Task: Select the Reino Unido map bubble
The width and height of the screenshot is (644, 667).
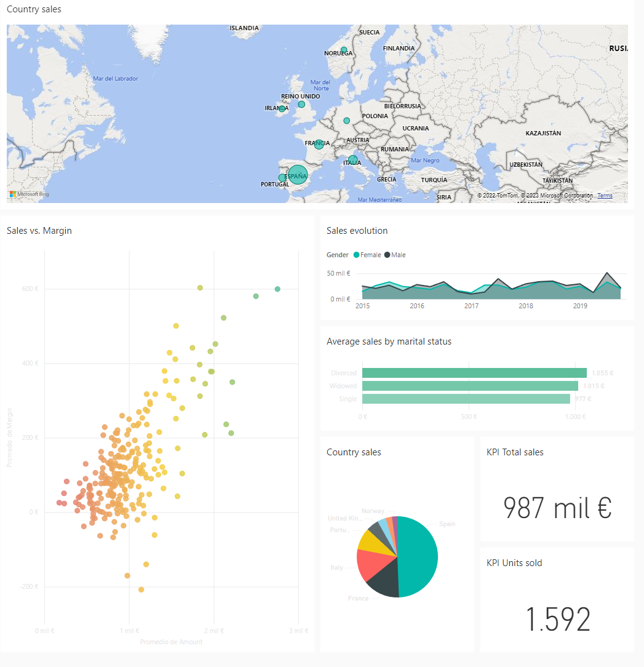Action: point(301,105)
